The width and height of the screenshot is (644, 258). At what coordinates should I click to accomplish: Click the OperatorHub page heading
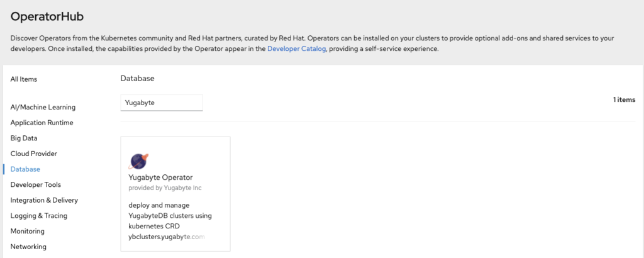[x=47, y=16]
